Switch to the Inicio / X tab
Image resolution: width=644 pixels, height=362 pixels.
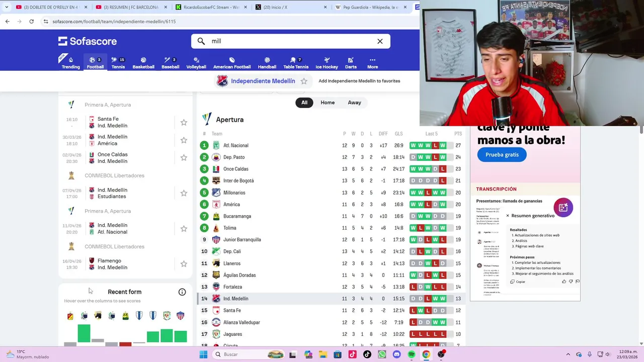[290, 7]
